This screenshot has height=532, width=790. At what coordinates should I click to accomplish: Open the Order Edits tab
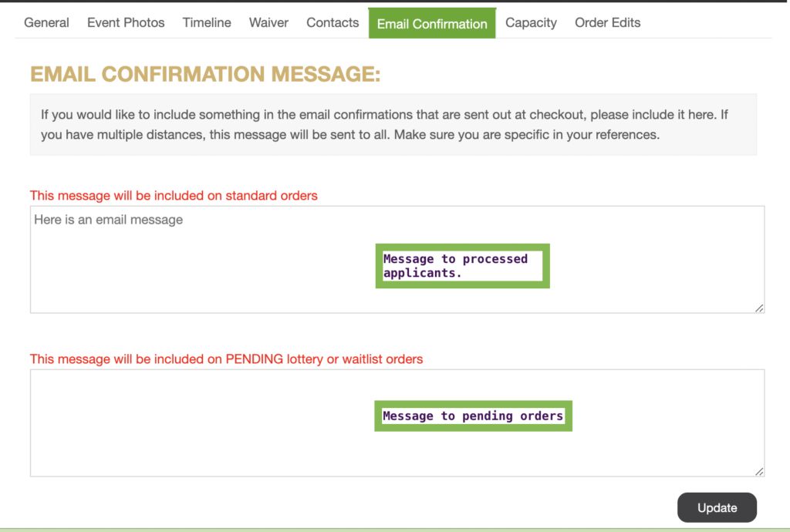(607, 22)
